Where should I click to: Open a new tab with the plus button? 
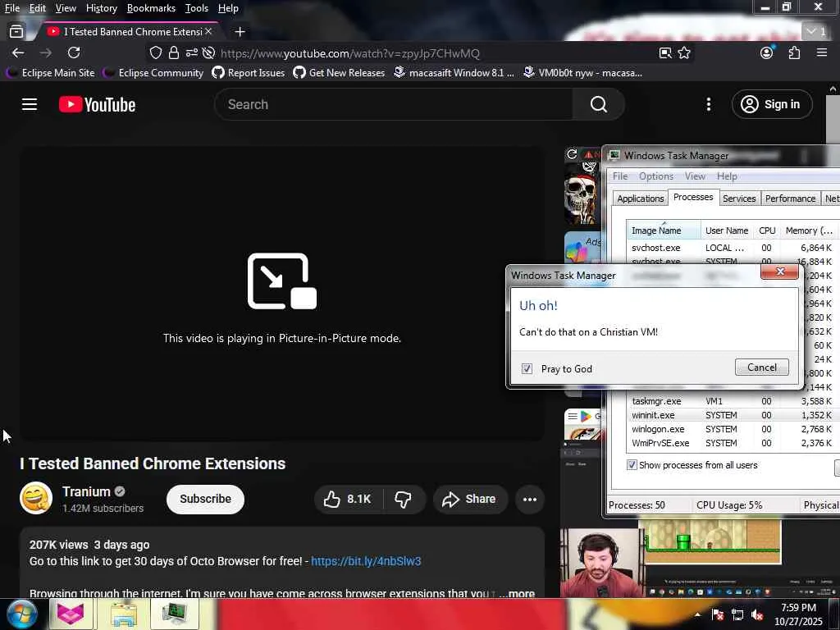(x=240, y=32)
